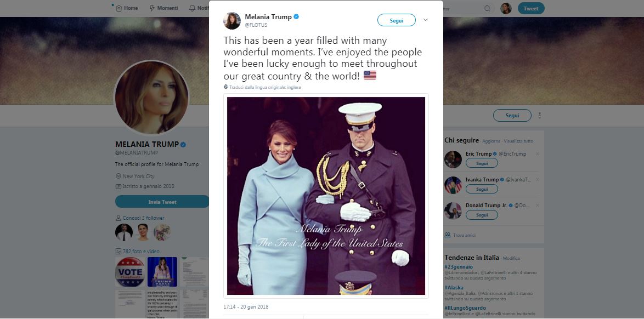This screenshot has height=319, width=644.
Task: Follow Ivanka Trump from suggestions
Action: pos(482,189)
